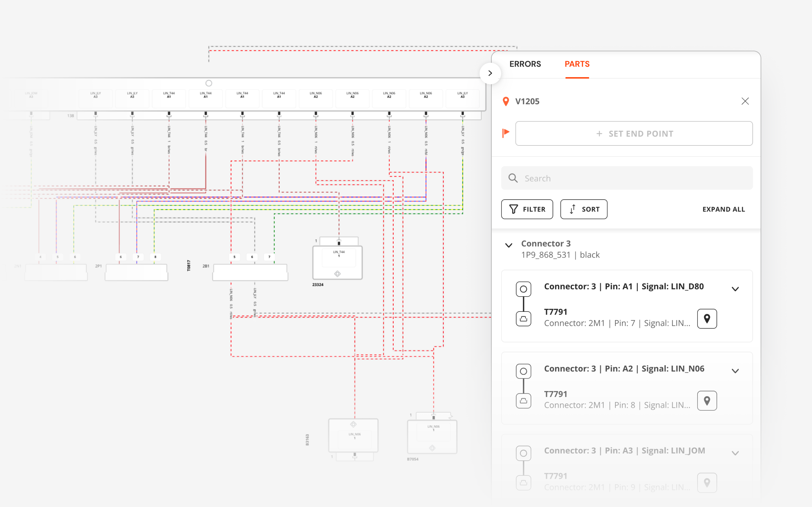This screenshot has height=507, width=812.
Task: Open the SORT options
Action: coord(584,209)
